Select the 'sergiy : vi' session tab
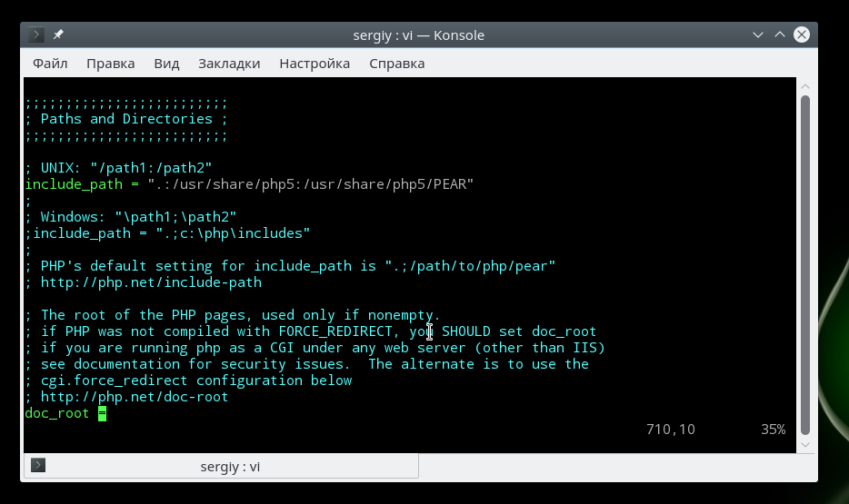 (222, 466)
